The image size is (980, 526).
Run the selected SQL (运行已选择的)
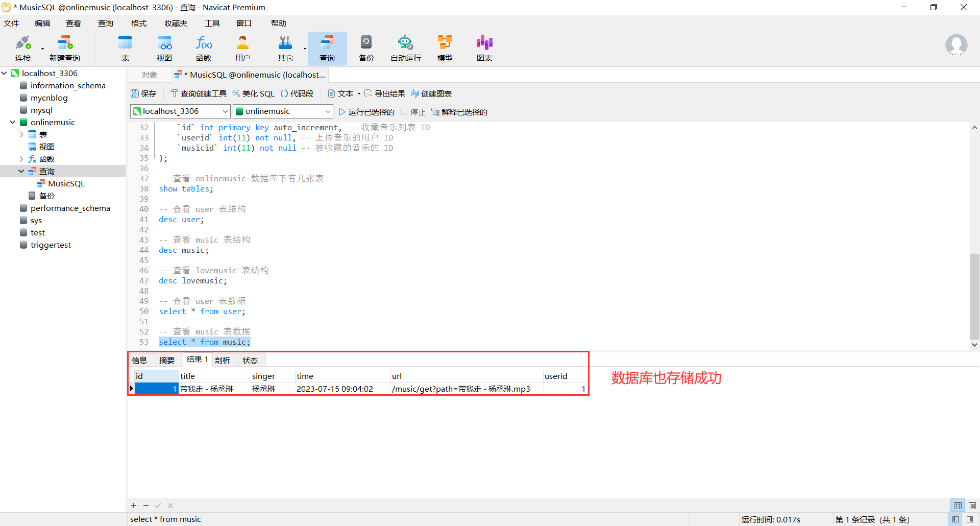tap(366, 112)
